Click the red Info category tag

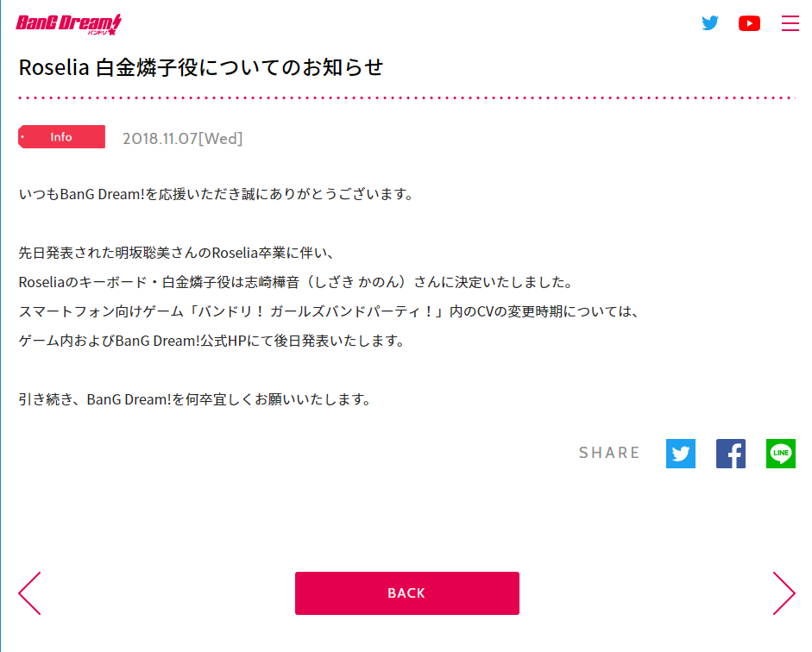tap(61, 137)
